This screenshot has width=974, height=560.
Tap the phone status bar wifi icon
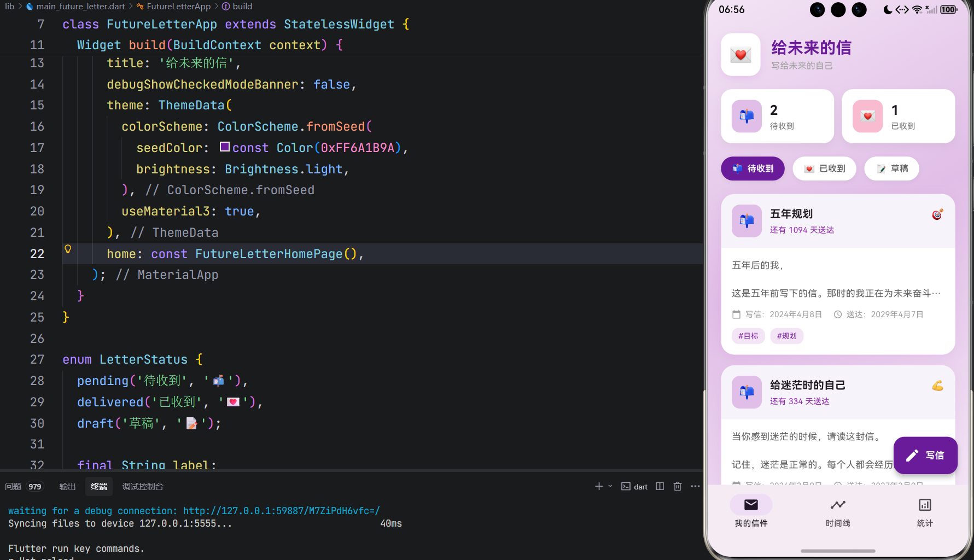click(x=917, y=9)
